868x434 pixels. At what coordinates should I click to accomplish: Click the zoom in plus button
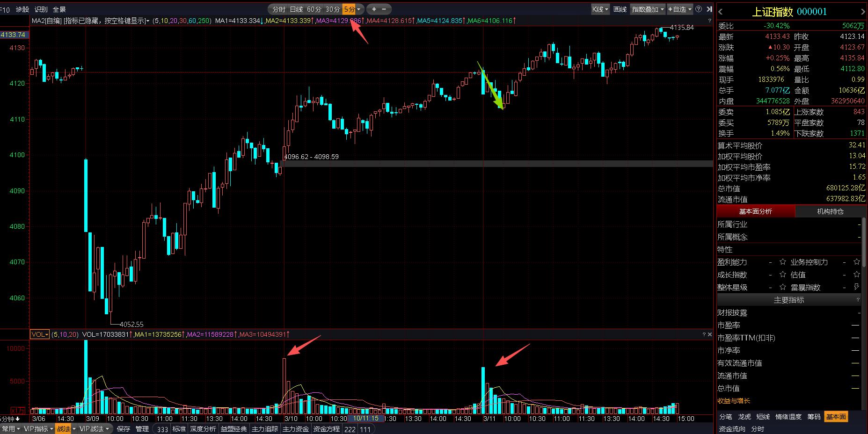pyautogui.click(x=374, y=9)
